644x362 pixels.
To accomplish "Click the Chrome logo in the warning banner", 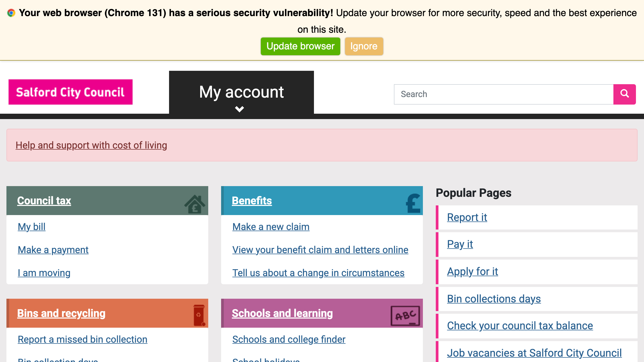I will [11, 13].
